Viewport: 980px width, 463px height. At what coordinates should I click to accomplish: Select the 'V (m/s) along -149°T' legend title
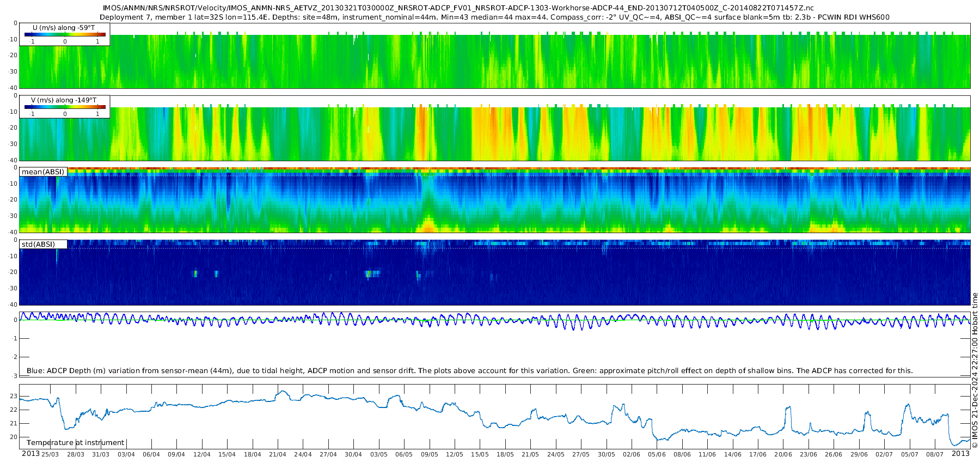[64, 100]
